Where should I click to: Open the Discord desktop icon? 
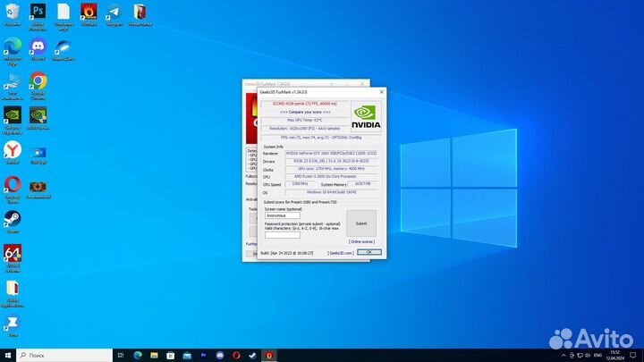[x=38, y=46]
